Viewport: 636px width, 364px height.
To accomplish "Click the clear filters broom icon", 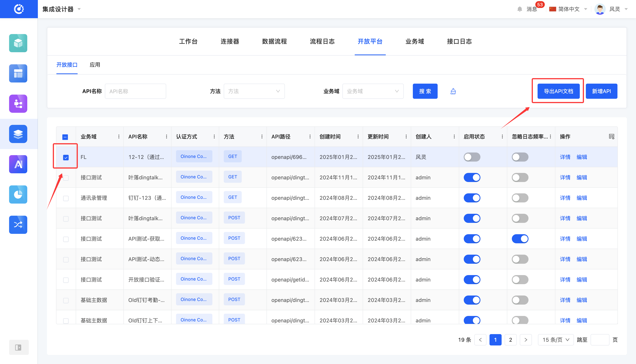I will [x=453, y=91].
